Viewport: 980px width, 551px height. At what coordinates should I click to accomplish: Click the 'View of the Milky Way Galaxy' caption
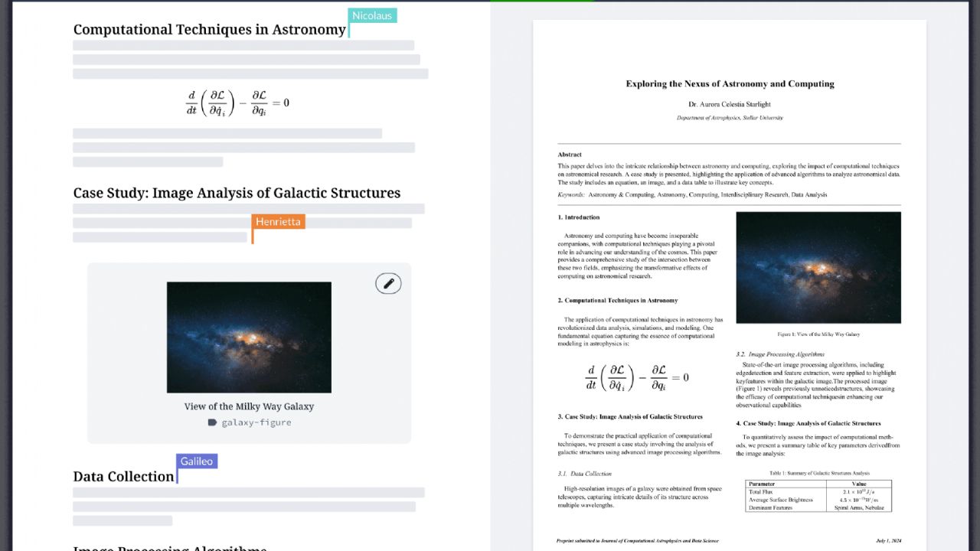tap(249, 406)
